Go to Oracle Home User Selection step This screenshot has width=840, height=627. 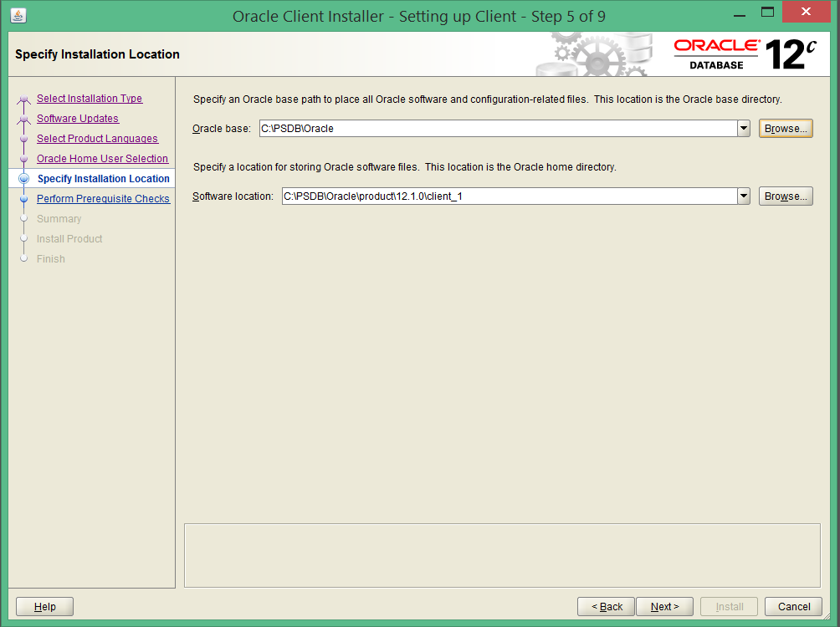click(x=102, y=159)
